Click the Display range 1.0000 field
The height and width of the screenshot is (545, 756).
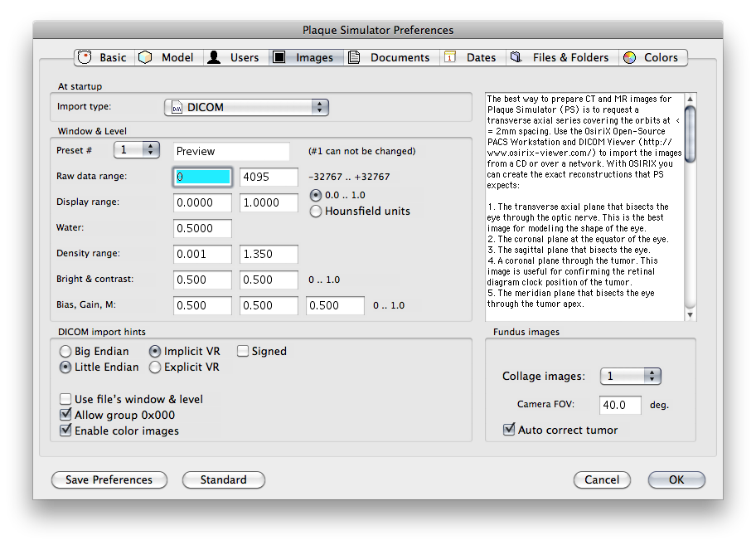269,202
